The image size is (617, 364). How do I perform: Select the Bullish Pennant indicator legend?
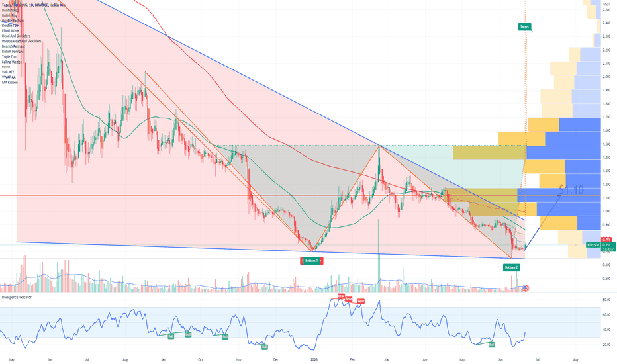[x=13, y=51]
